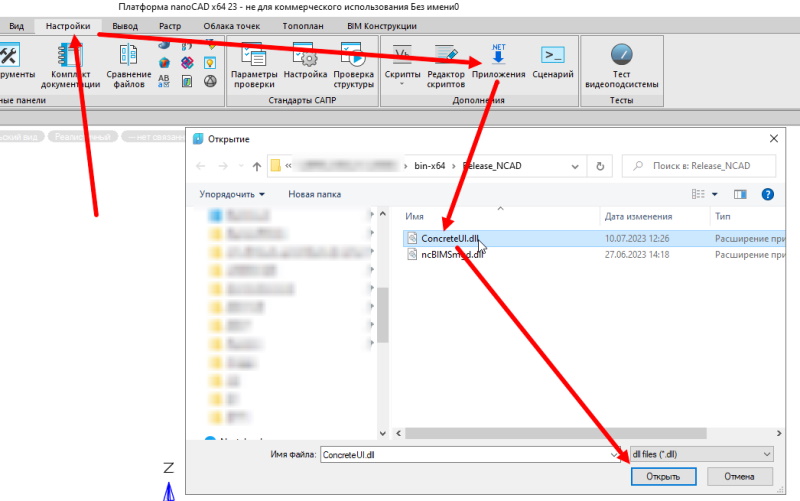Open Сравнение файлов comparison tool
The height and width of the screenshot is (501, 800).
[129, 65]
